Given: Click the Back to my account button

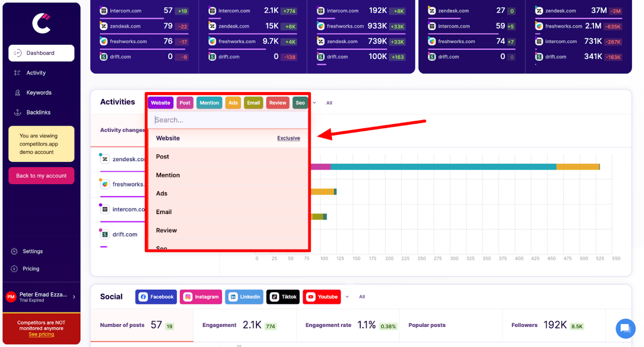Looking at the screenshot, I should pyautogui.click(x=41, y=175).
